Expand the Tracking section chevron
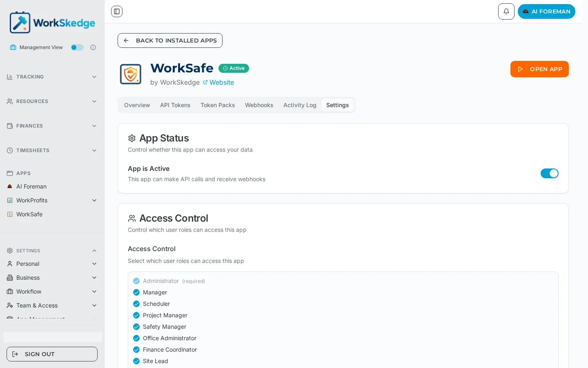588x368 pixels. 94,77
